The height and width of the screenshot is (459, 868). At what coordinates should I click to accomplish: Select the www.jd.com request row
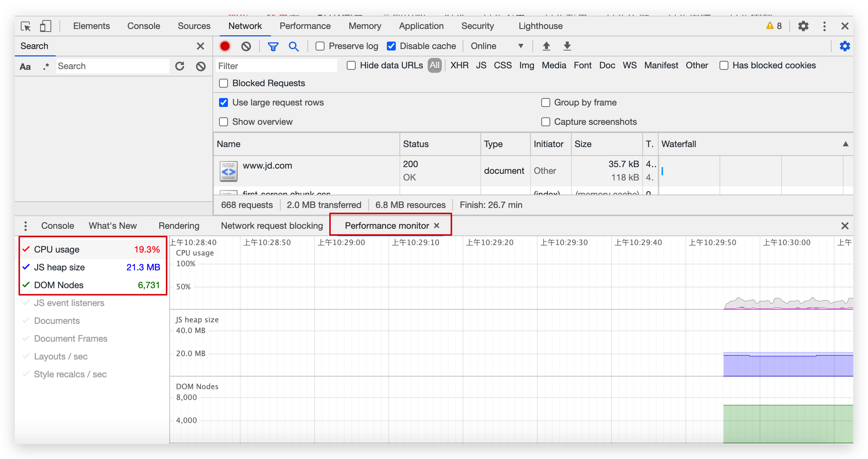tap(533, 171)
